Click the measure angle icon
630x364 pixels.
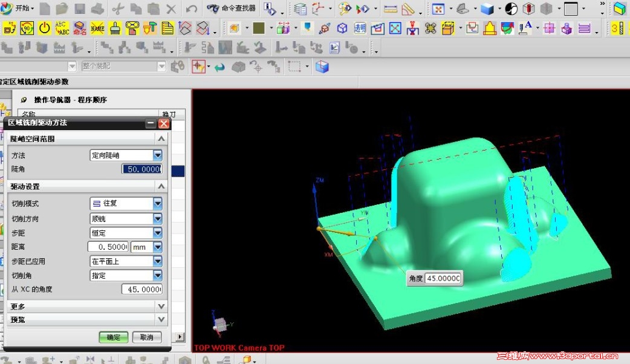pyautogui.click(x=408, y=8)
